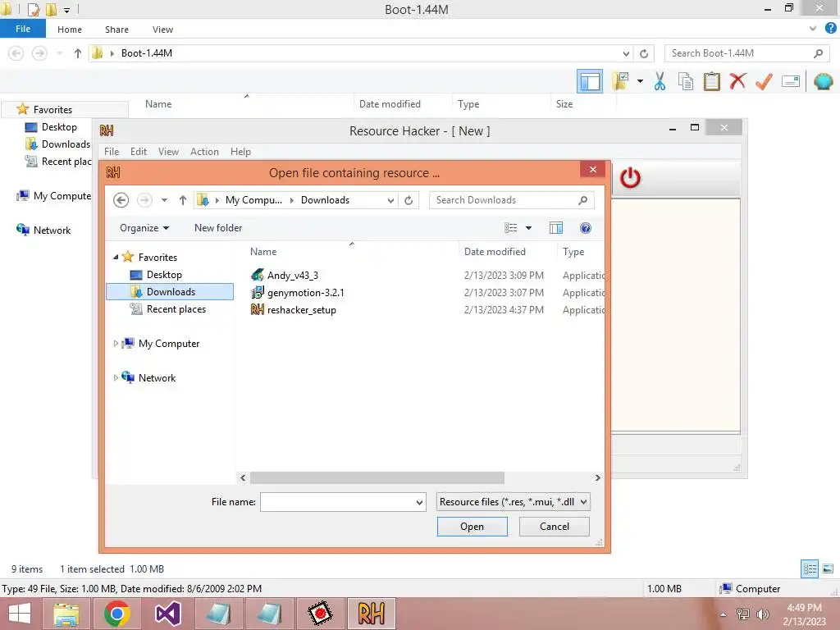Open the dialog address path dropdown arrow
Screen dimensions: 840x630
[x=390, y=200]
